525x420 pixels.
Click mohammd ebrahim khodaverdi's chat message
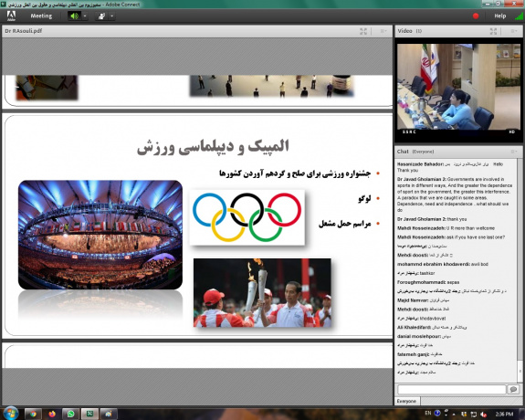443,264
